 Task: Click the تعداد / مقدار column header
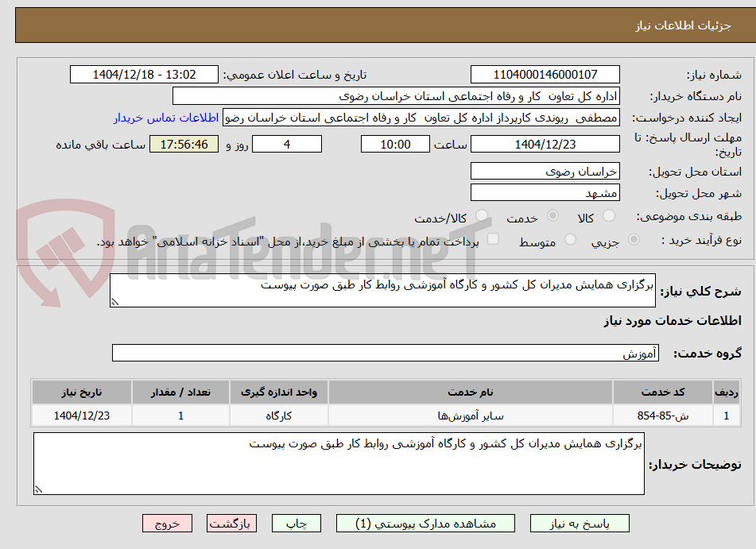[x=180, y=392]
